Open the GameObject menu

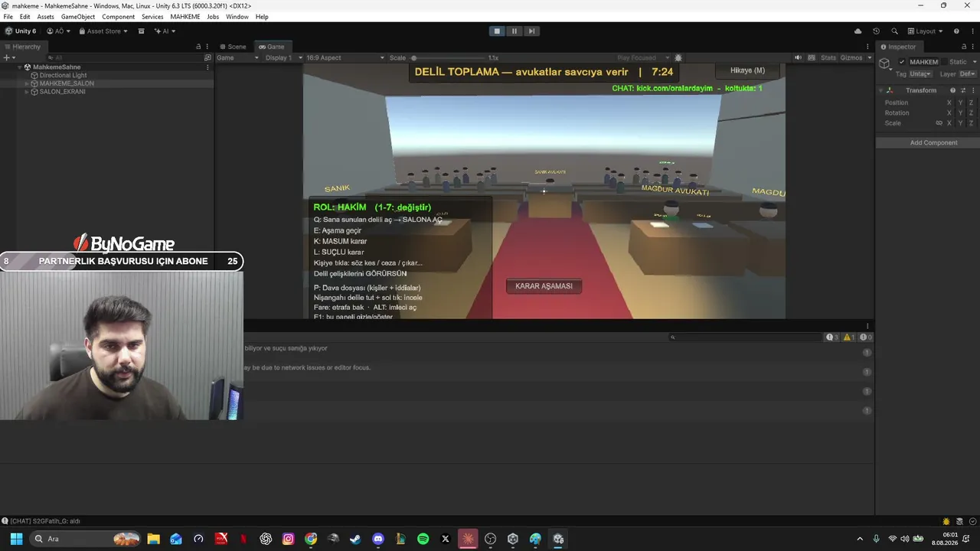pos(77,17)
